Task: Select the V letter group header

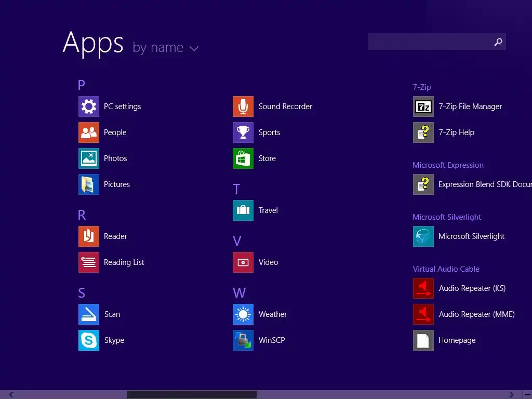Action: point(237,241)
